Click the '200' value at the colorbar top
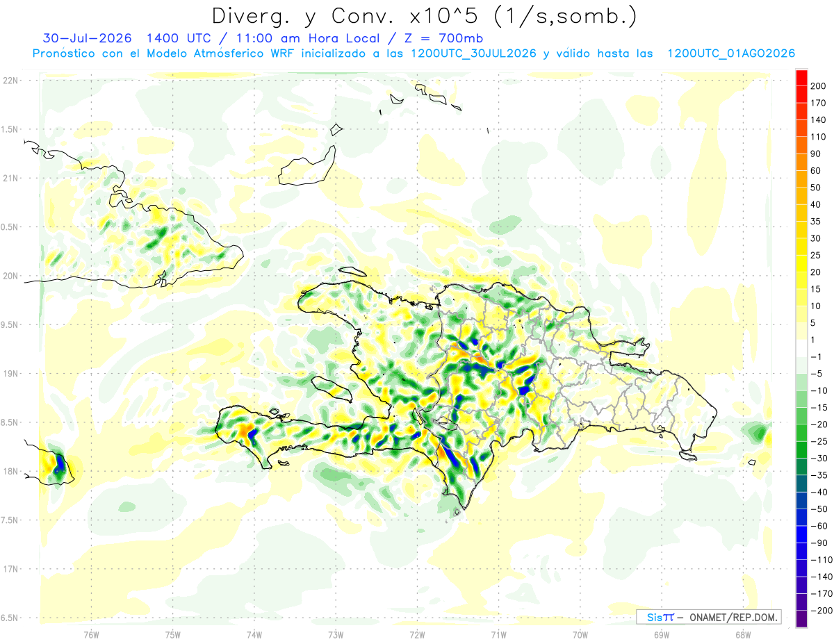 click(819, 85)
